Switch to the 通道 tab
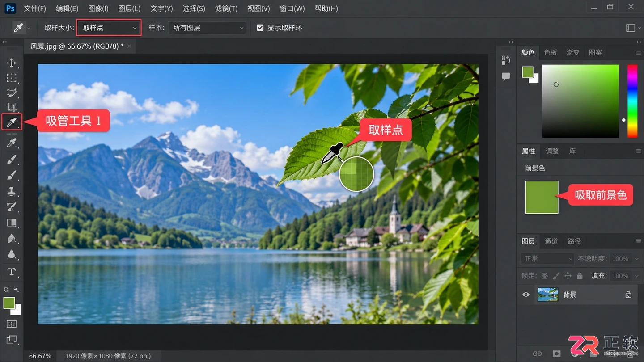The image size is (644, 362). click(x=551, y=241)
